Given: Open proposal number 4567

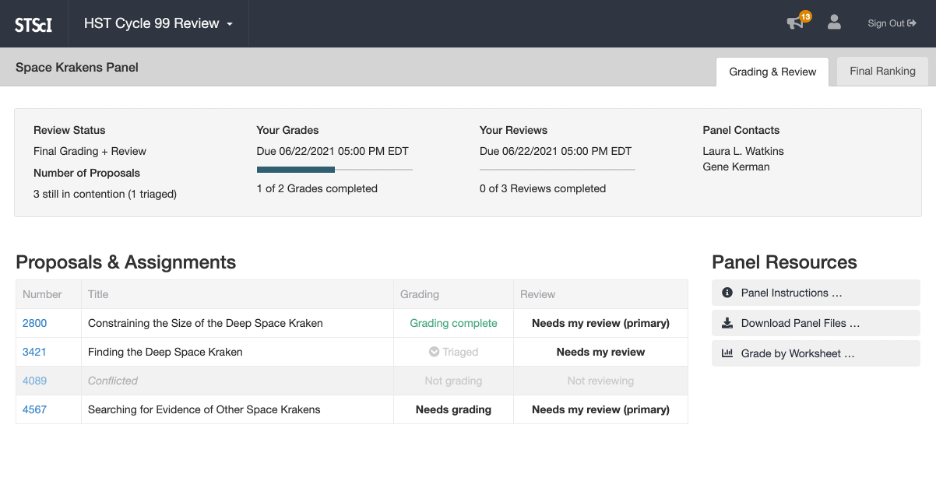Looking at the screenshot, I should (34, 409).
